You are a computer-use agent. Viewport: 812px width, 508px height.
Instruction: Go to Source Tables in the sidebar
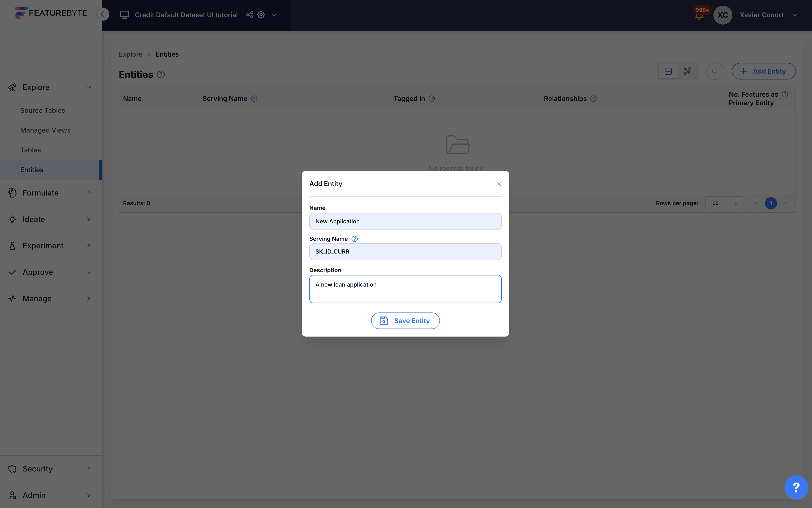click(x=42, y=110)
